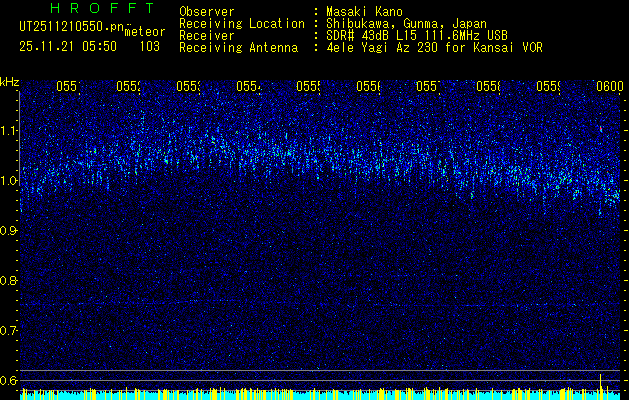Click the 0.9 kHz axis label
Image resolution: width=629 pixels, height=400 pixels.
click(9, 230)
